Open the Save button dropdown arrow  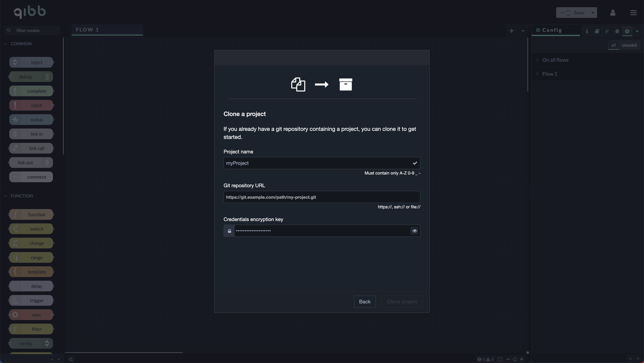click(x=592, y=13)
